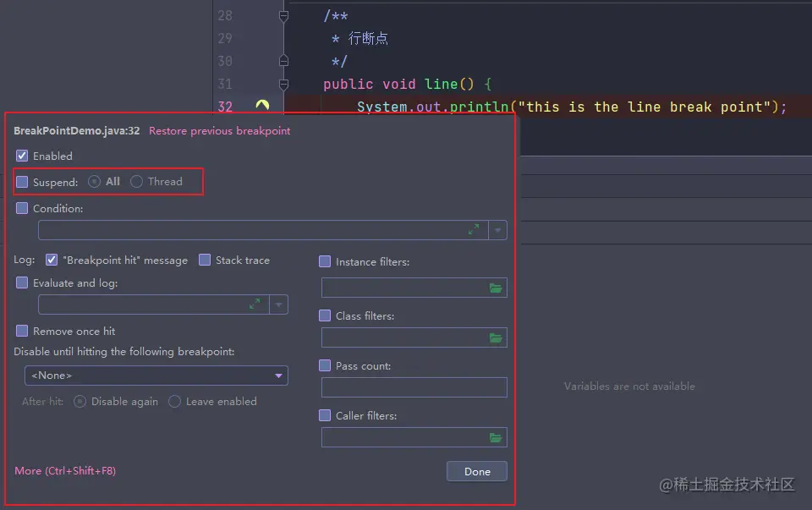Enable the Stack trace checkbox
The image size is (812, 510).
[205, 260]
